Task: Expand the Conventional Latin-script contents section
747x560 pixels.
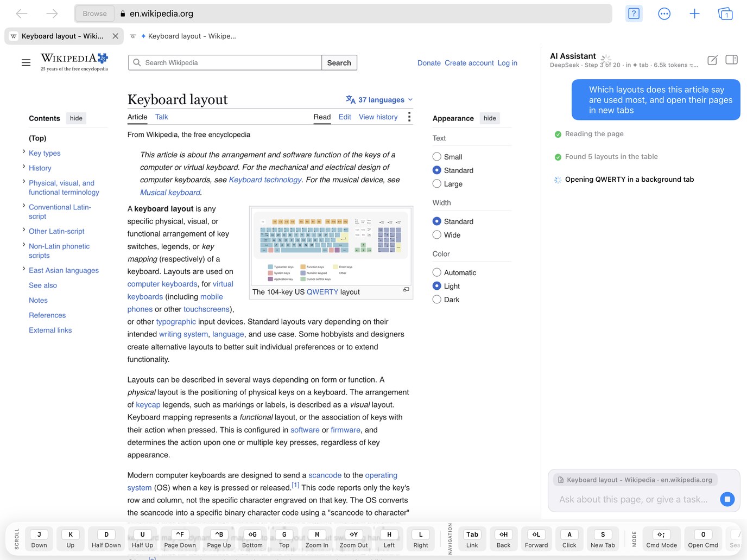Action: point(24,206)
